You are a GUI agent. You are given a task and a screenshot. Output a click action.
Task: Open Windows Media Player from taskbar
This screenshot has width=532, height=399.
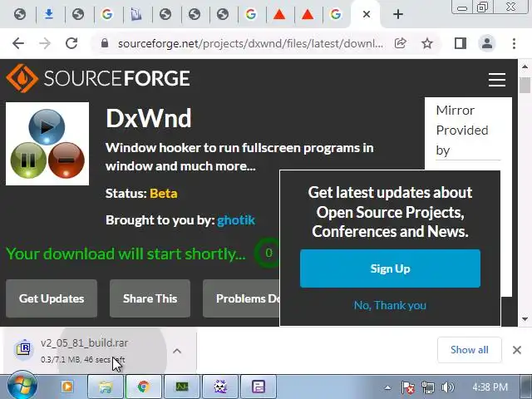click(x=67, y=387)
